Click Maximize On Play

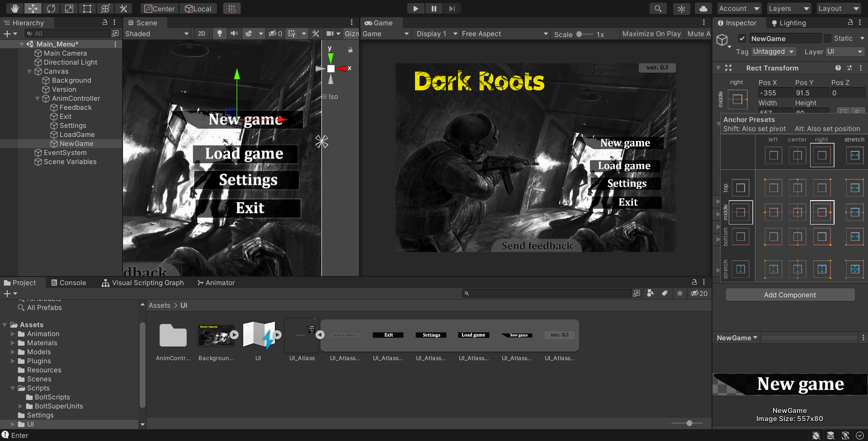coord(651,33)
